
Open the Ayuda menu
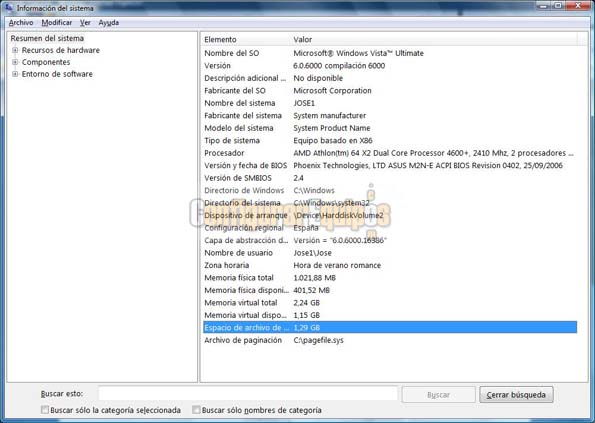coord(109,23)
